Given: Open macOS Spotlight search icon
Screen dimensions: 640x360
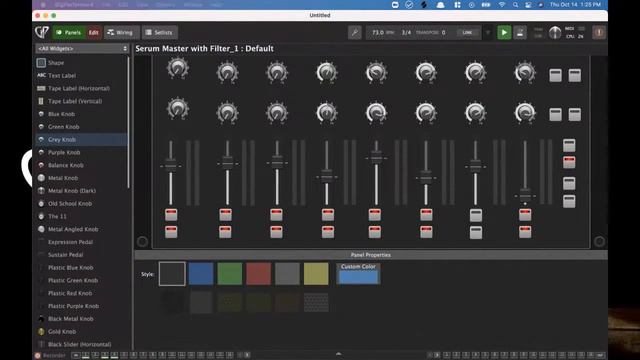Looking at the screenshot, I should coord(515,5).
